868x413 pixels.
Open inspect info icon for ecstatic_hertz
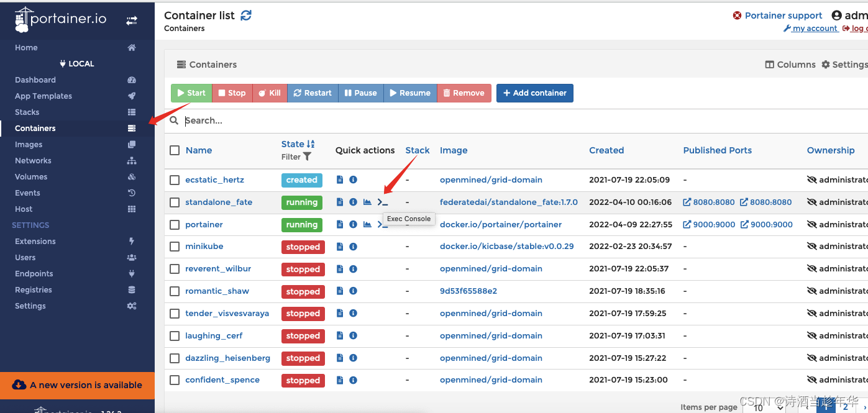pos(353,180)
